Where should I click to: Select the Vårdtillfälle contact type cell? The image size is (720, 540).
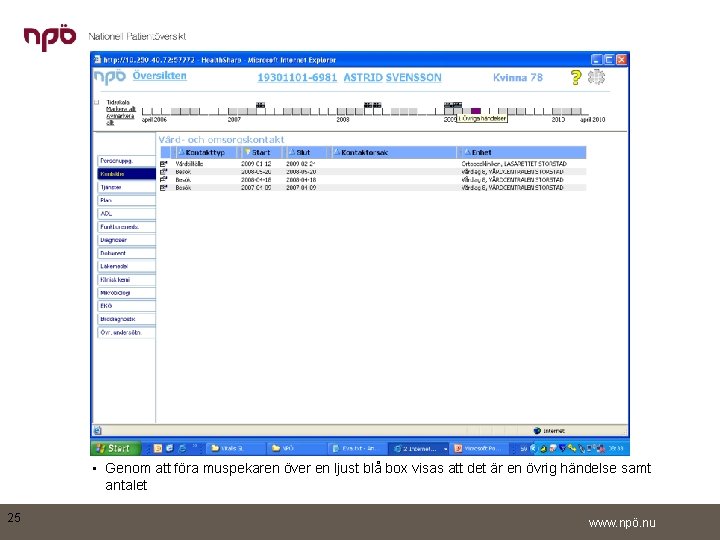189,164
